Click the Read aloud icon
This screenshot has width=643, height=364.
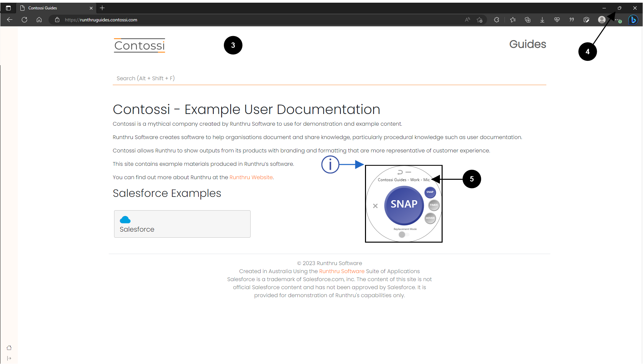point(467,20)
